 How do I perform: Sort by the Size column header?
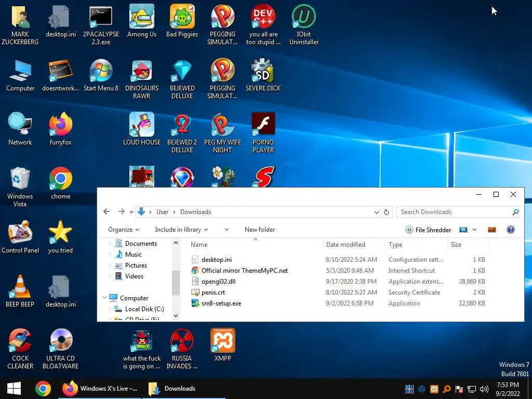click(x=469, y=245)
